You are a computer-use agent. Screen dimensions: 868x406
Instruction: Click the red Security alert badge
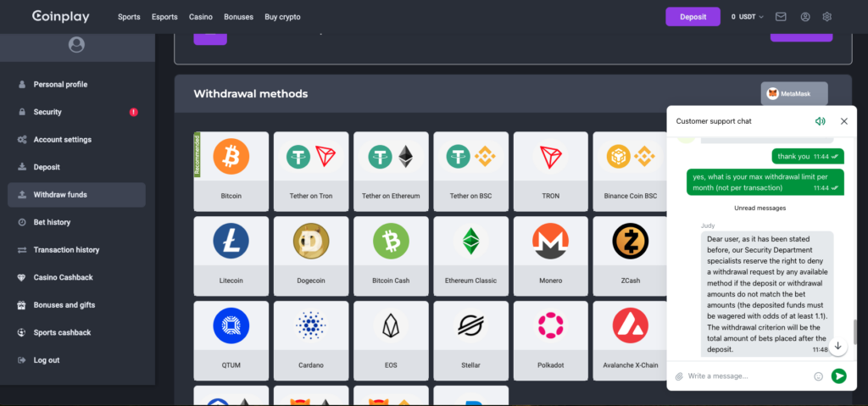pyautogui.click(x=133, y=112)
